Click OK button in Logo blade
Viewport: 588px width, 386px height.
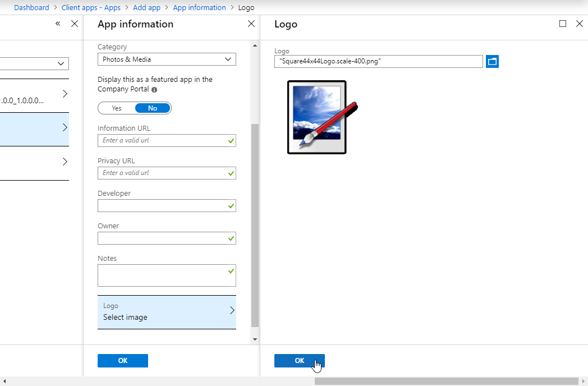coord(299,361)
